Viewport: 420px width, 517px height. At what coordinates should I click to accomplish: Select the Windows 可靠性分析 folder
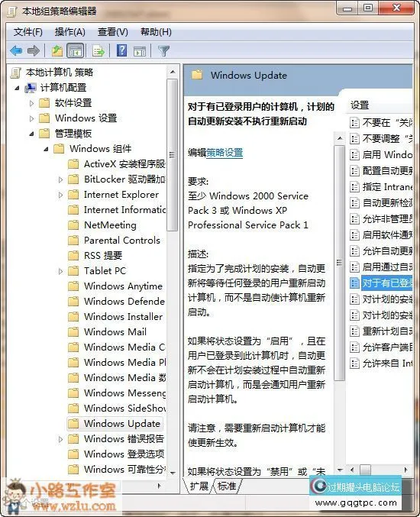116,469
